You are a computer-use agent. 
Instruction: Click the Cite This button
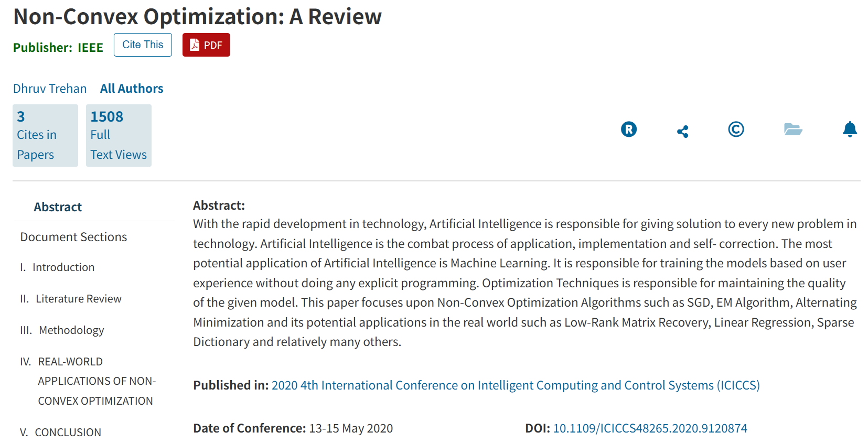click(x=143, y=45)
